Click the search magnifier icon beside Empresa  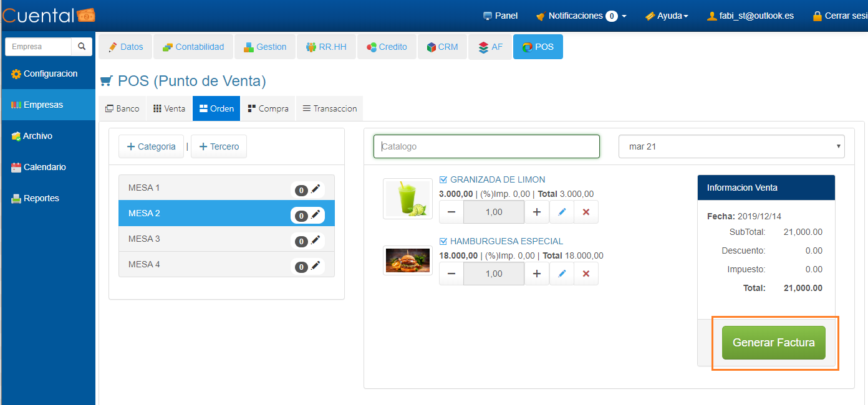click(x=82, y=47)
